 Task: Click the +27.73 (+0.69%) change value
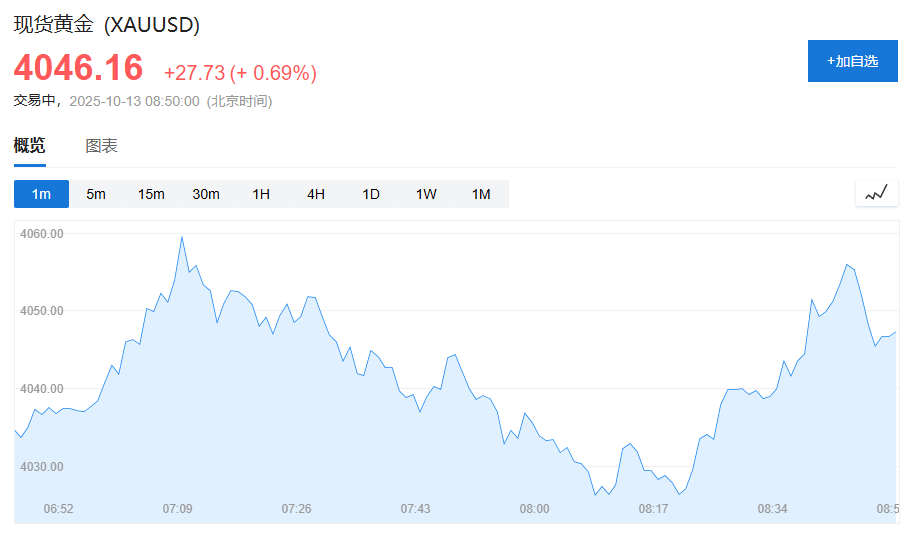point(240,73)
